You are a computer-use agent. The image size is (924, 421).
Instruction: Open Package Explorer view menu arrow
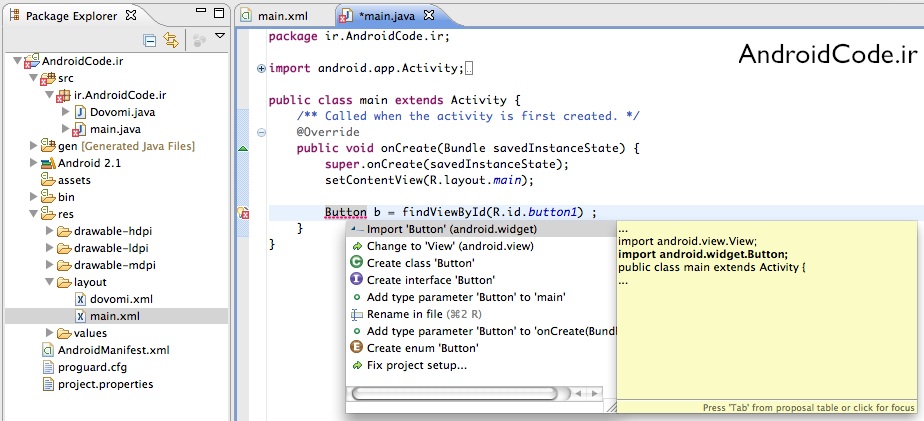[x=219, y=36]
